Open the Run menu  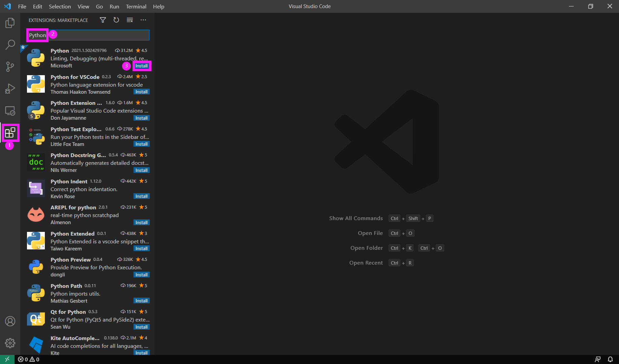(x=114, y=6)
